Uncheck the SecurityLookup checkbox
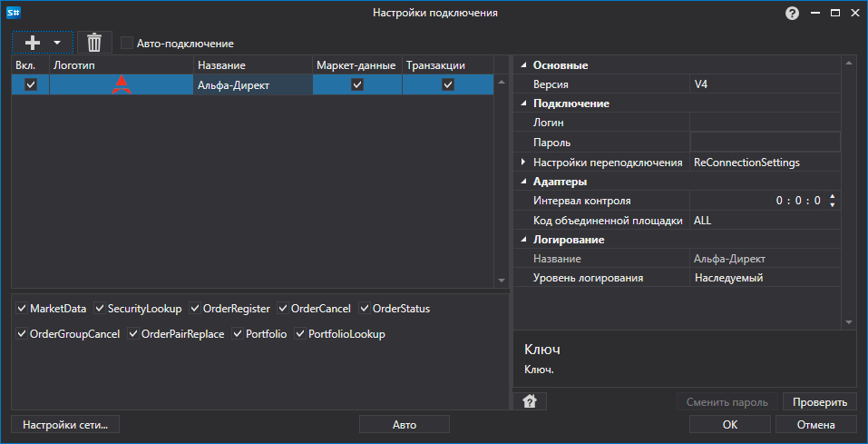Image resolution: width=868 pixels, height=444 pixels. (x=100, y=308)
